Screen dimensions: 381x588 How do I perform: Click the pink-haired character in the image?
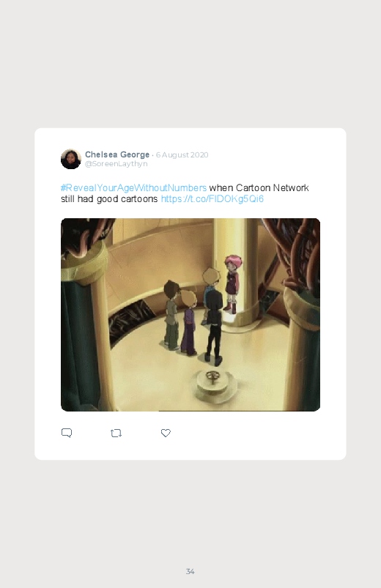tap(232, 283)
